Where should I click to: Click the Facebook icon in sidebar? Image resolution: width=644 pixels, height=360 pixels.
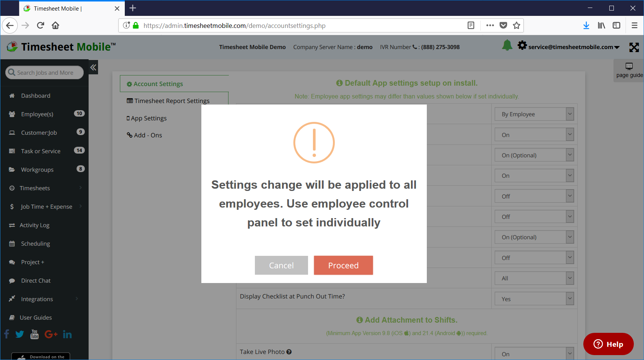[x=7, y=334]
